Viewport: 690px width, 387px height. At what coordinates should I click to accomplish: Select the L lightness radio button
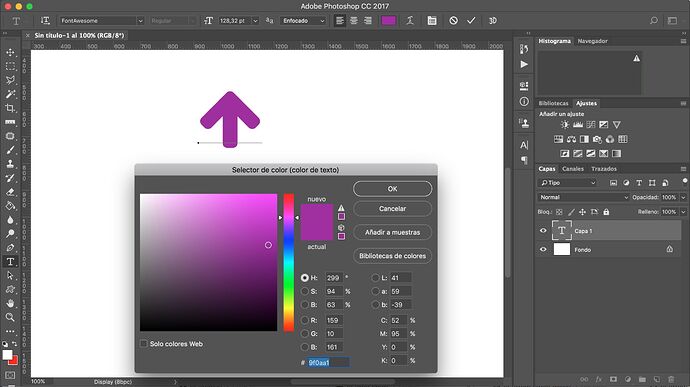click(x=375, y=278)
